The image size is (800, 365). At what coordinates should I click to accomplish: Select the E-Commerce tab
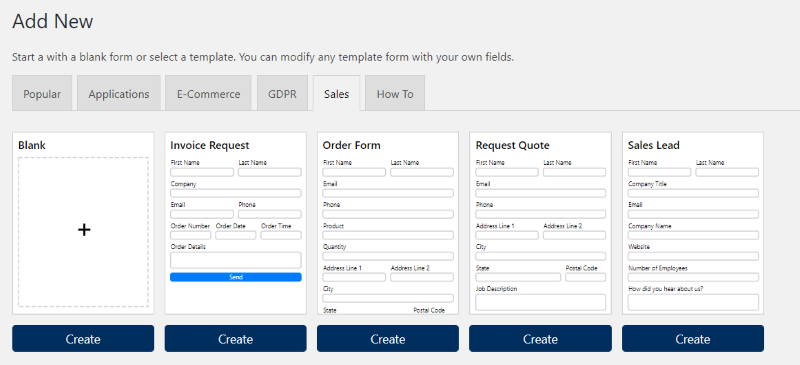(208, 94)
